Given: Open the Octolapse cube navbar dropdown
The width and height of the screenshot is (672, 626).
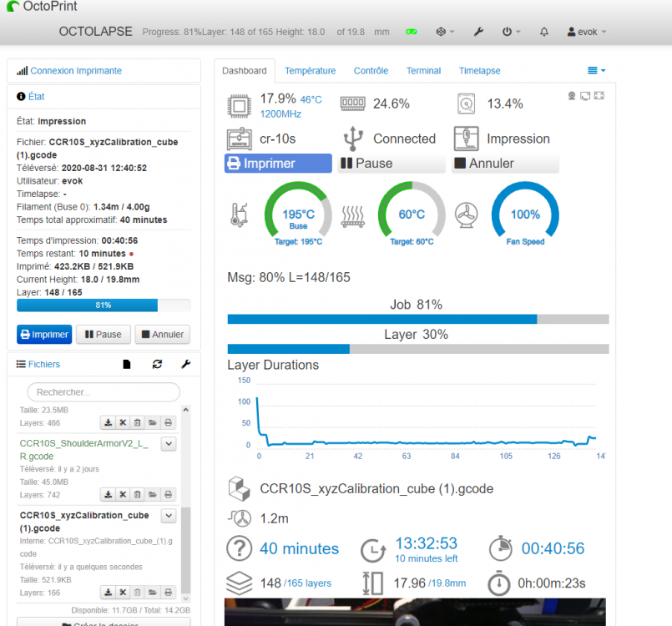Looking at the screenshot, I should [x=445, y=32].
